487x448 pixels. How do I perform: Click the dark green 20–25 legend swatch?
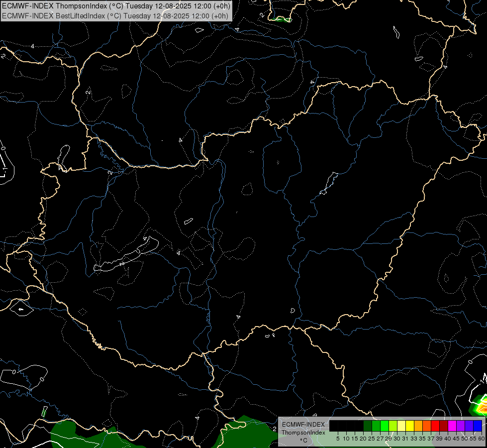tap(368, 426)
